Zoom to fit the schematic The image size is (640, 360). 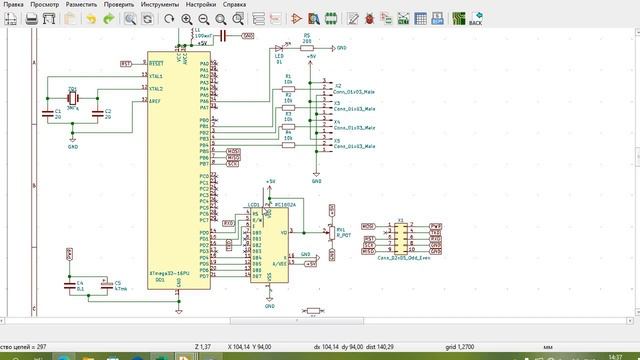(221, 19)
